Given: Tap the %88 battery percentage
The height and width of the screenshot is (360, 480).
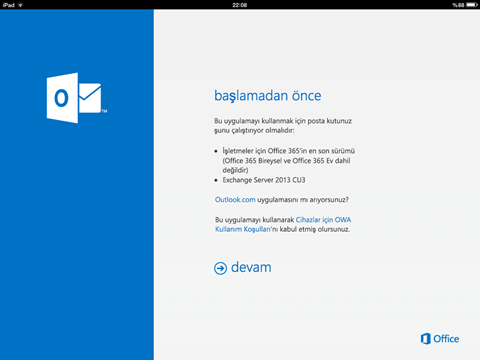Looking at the screenshot, I should pyautogui.click(x=458, y=5).
